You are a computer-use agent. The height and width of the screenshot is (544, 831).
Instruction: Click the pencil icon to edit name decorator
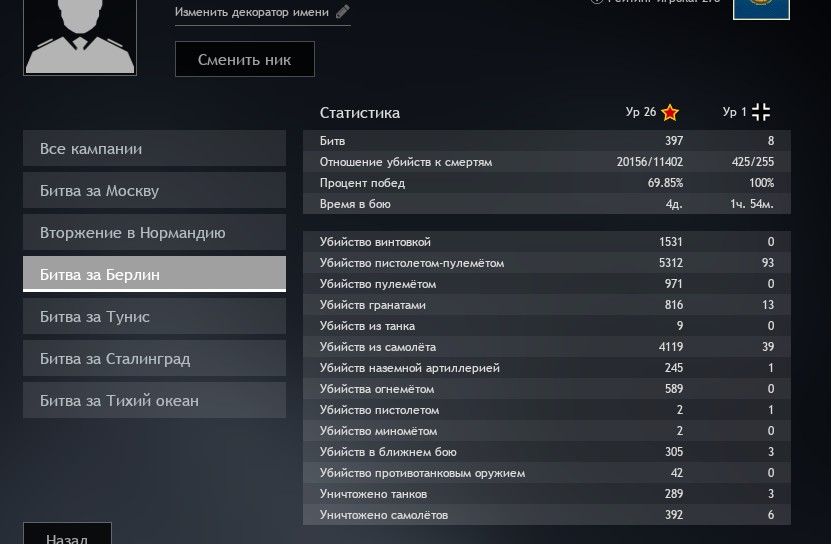pyautogui.click(x=343, y=12)
